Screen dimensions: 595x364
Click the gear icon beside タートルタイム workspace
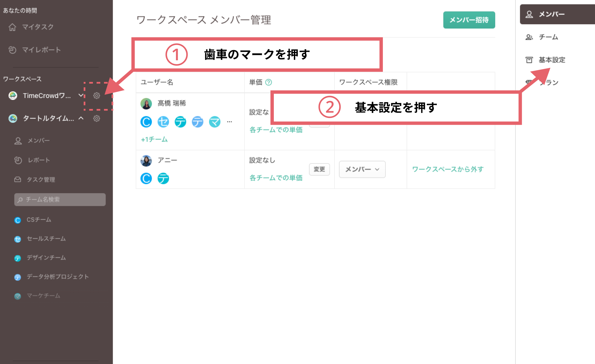tap(97, 119)
